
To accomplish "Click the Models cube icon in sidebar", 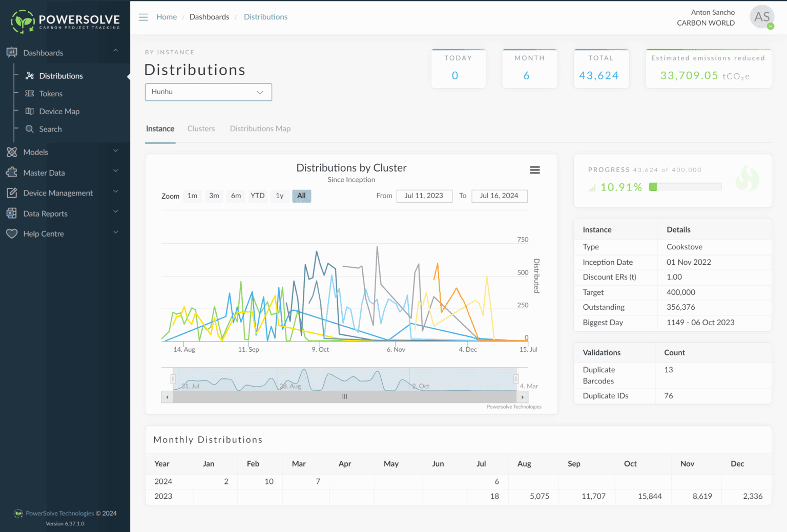I will click(11, 152).
